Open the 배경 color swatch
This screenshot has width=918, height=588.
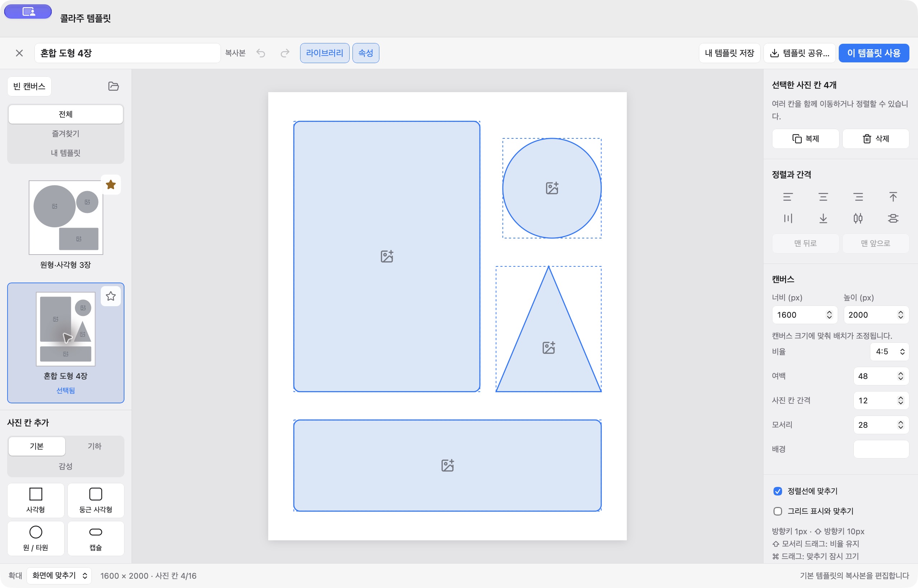tap(881, 449)
